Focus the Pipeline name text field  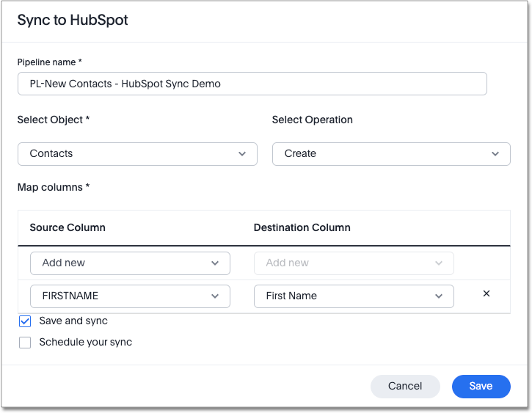[252, 84]
